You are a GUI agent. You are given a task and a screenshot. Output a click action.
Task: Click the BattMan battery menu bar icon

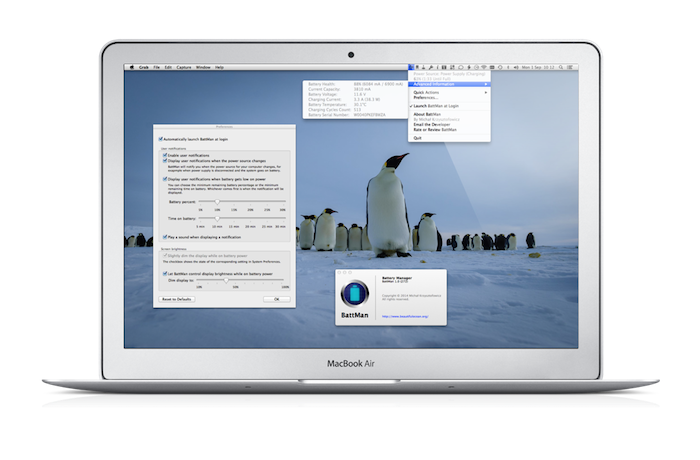pos(411,67)
